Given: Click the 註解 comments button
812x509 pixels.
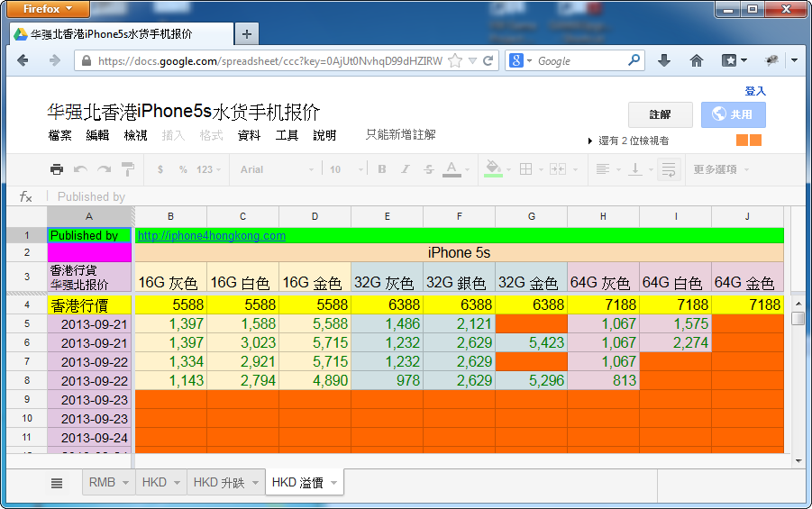Looking at the screenshot, I should point(661,114).
